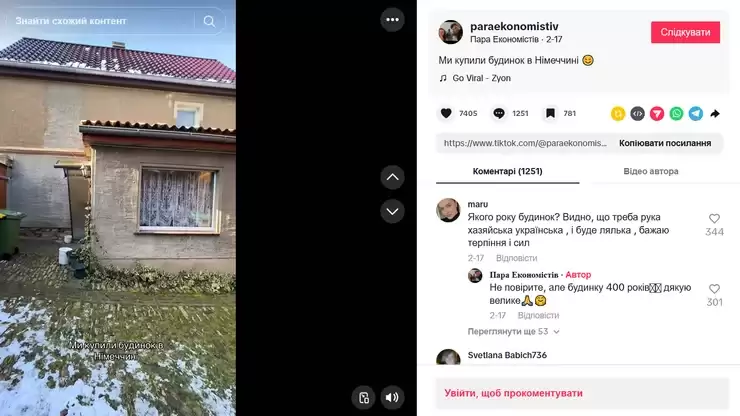Click the Слідкувати follow button
Screen dimensions: 740x416
coord(685,32)
